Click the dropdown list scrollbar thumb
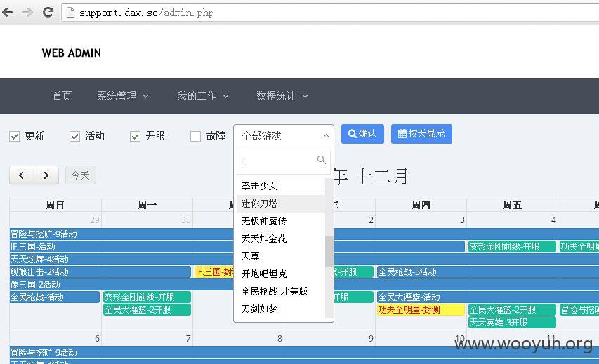Screen dimensions: 599x364 pos(329,252)
